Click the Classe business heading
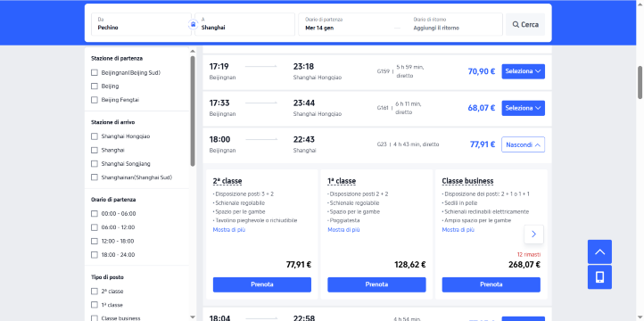Viewport: 644px width, 321px height. click(x=467, y=181)
